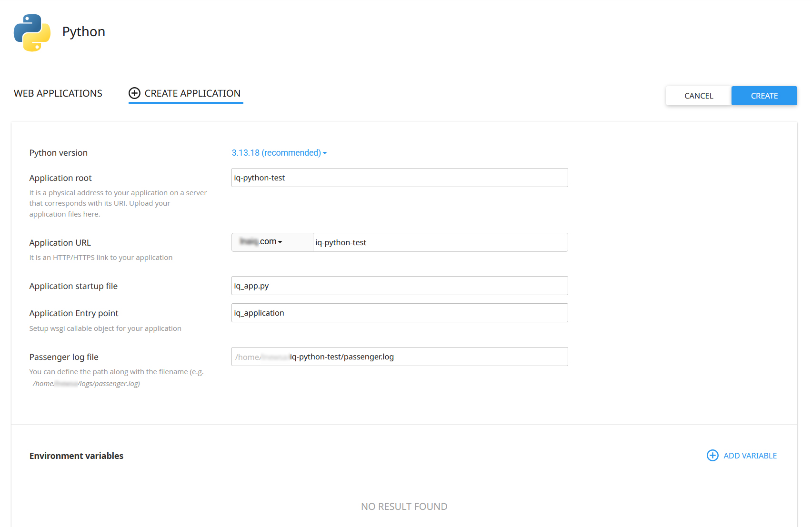
Task: Open the Python version dropdown
Action: 279,153
